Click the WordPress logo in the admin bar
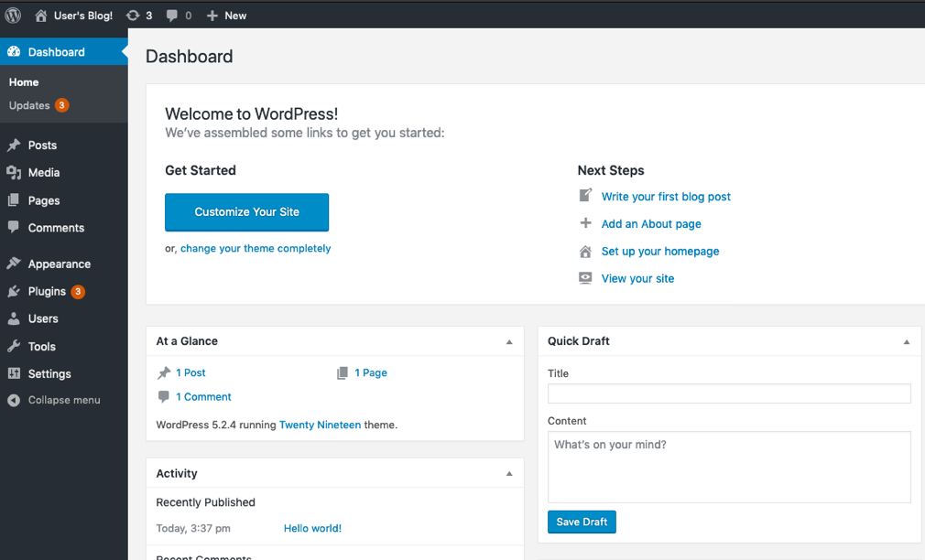Image resolution: width=925 pixels, height=560 pixels. [x=13, y=15]
